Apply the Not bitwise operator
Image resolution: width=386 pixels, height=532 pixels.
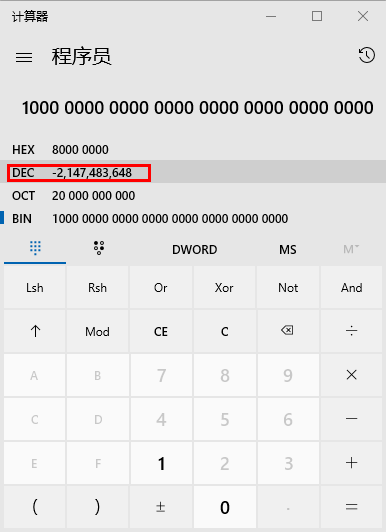coord(288,287)
